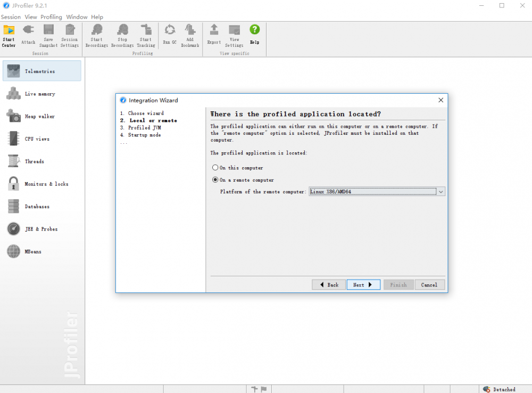Close the Integration Wizard dialog
The height and width of the screenshot is (393, 532).
(440, 100)
